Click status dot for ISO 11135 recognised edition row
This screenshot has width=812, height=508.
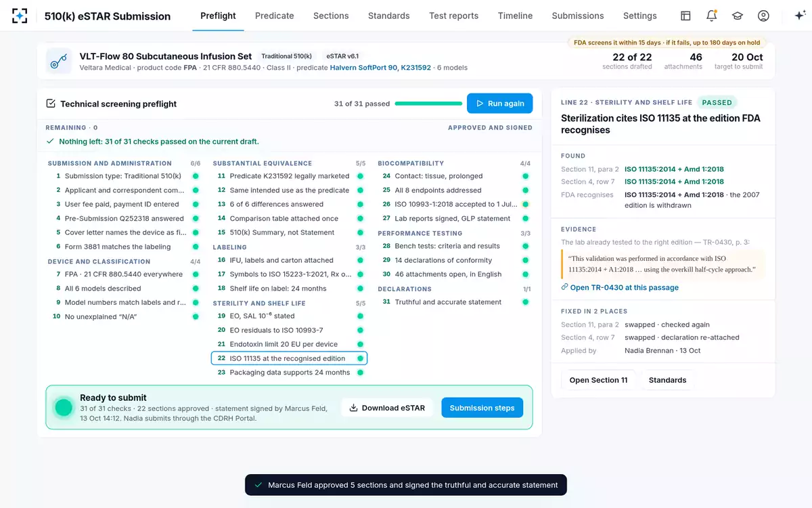pyautogui.click(x=361, y=358)
